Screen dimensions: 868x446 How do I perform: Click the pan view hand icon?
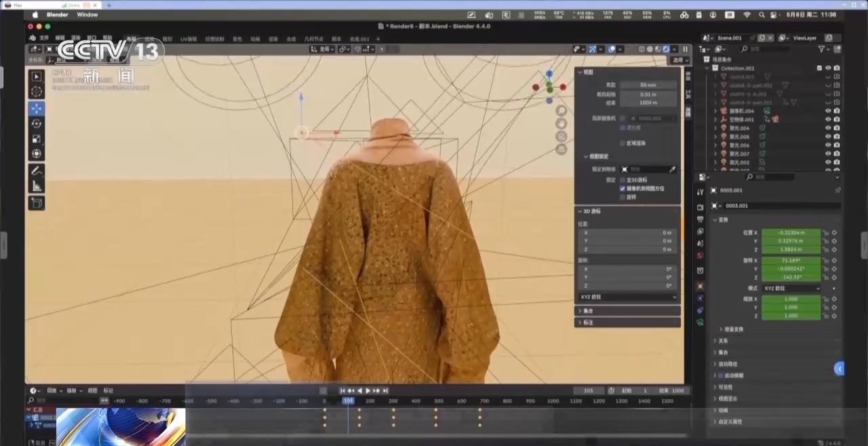pos(561,124)
